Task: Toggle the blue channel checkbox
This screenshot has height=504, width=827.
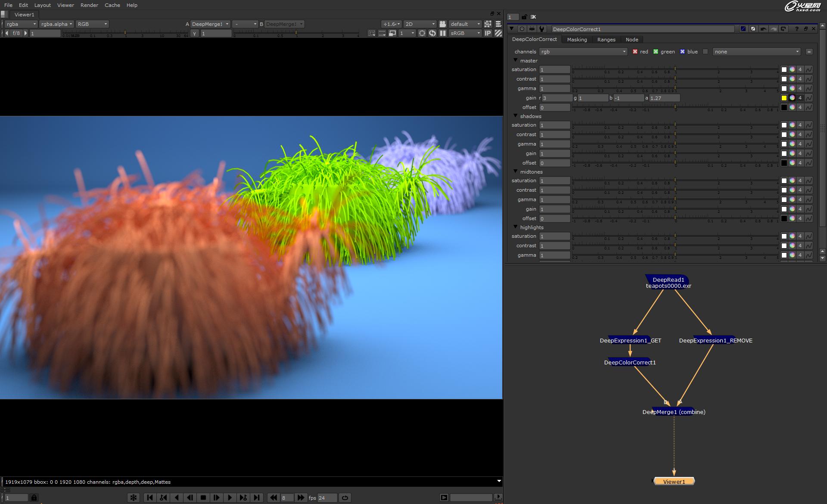Action: click(x=682, y=52)
